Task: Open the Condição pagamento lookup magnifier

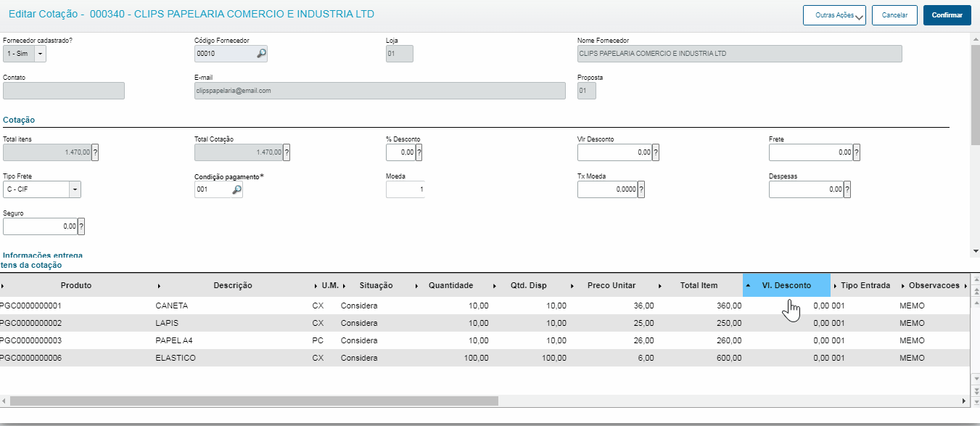Action: (x=236, y=190)
